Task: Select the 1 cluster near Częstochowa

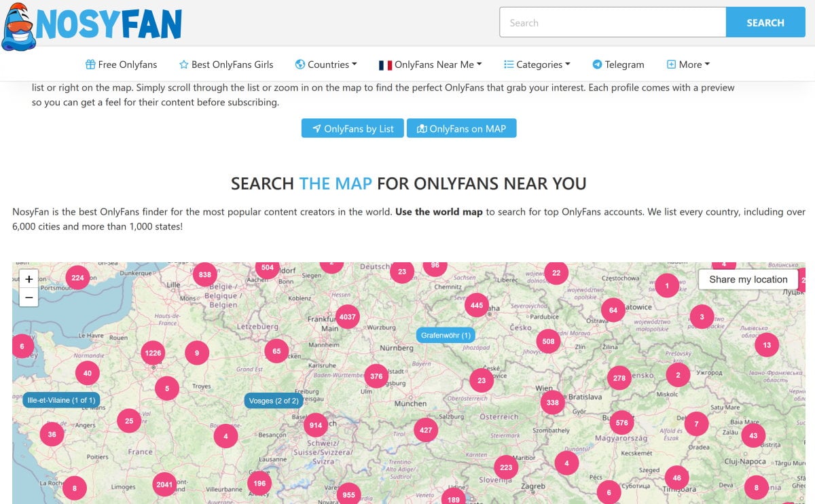Action: [667, 285]
